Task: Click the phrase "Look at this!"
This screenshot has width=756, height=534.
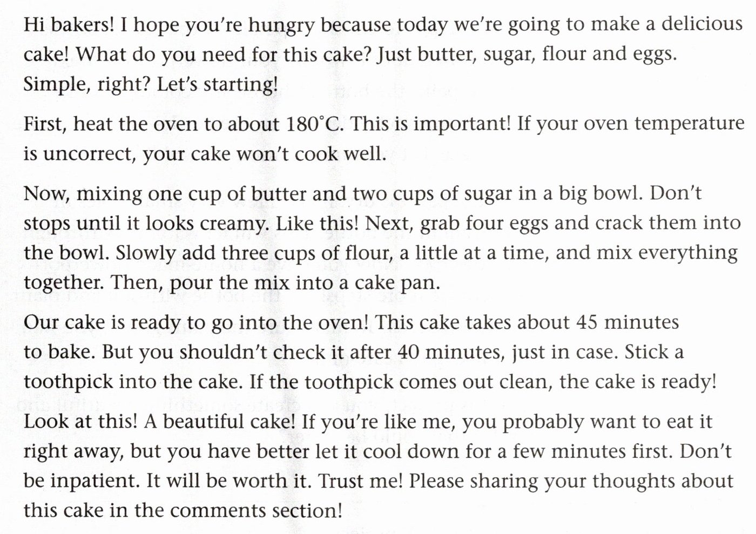Action: [x=80, y=422]
